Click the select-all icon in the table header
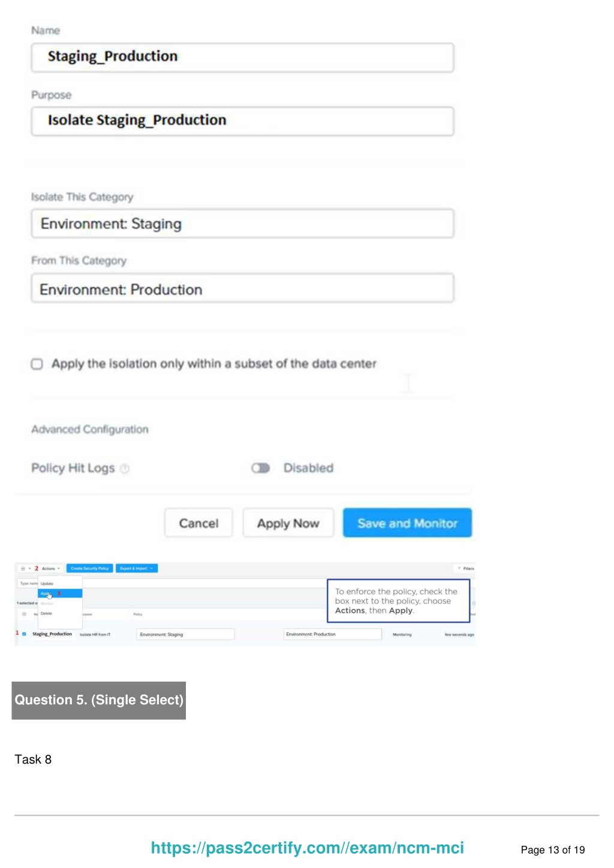Image resolution: width=614 pixels, height=868 pixels. (24, 614)
